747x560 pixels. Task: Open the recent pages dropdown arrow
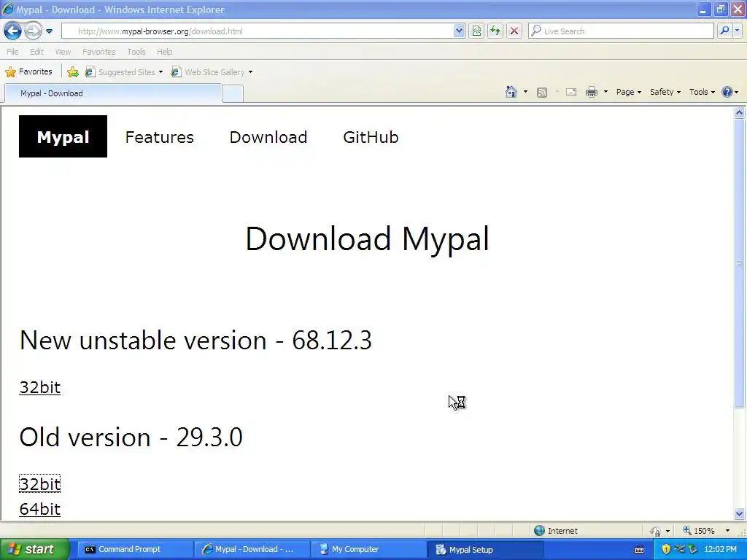pyautogui.click(x=49, y=31)
